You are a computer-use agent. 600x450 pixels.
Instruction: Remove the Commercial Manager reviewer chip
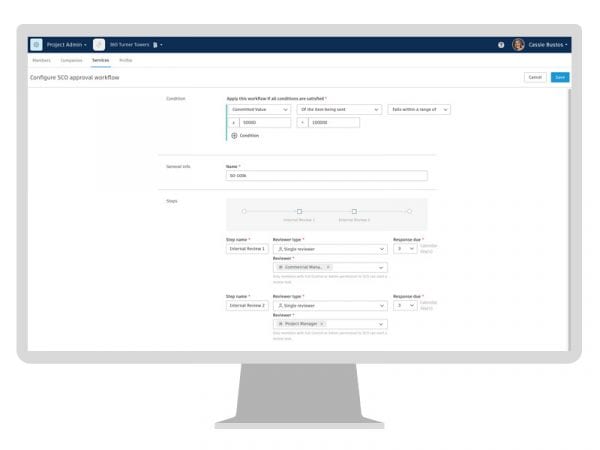328,267
